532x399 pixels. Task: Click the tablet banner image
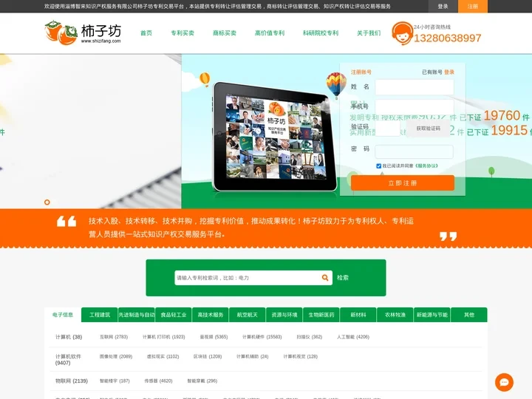tap(274, 137)
